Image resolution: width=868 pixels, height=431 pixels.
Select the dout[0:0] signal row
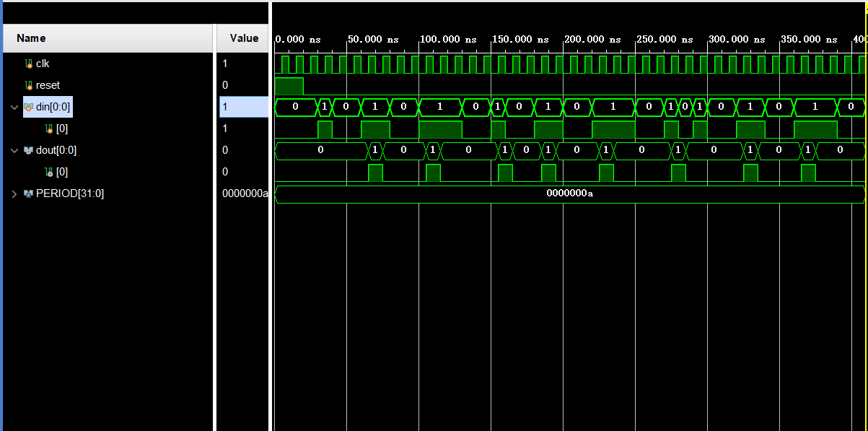(108, 150)
